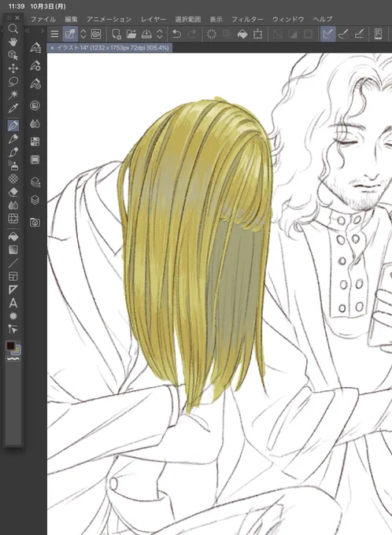This screenshot has width=392, height=535.
Task: Open the レイヤー menu
Action: (x=153, y=19)
